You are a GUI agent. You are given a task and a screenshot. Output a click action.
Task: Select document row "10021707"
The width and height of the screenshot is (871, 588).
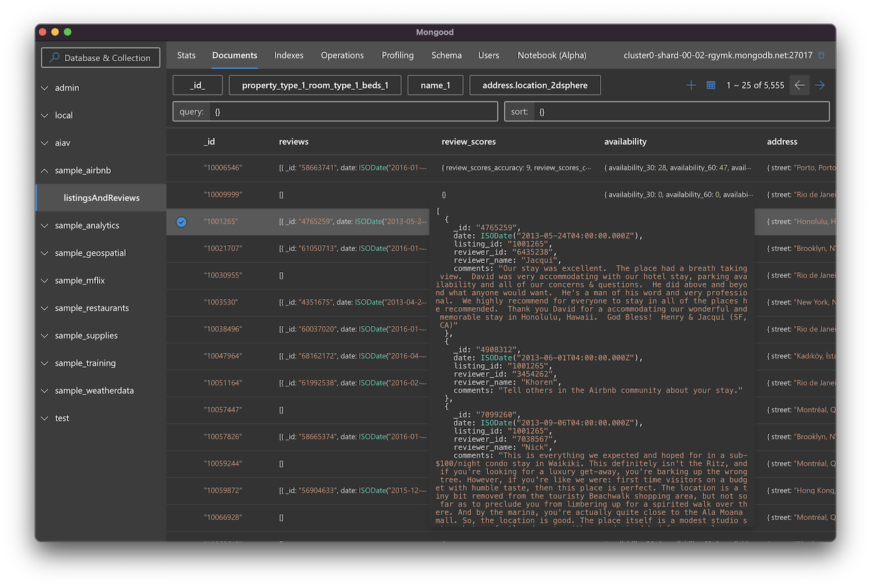click(298, 248)
